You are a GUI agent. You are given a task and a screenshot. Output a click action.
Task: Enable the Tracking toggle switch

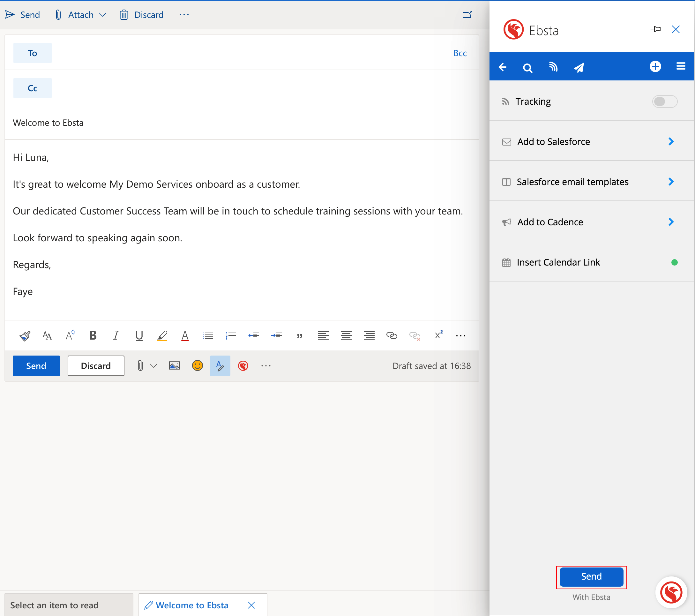pos(664,101)
